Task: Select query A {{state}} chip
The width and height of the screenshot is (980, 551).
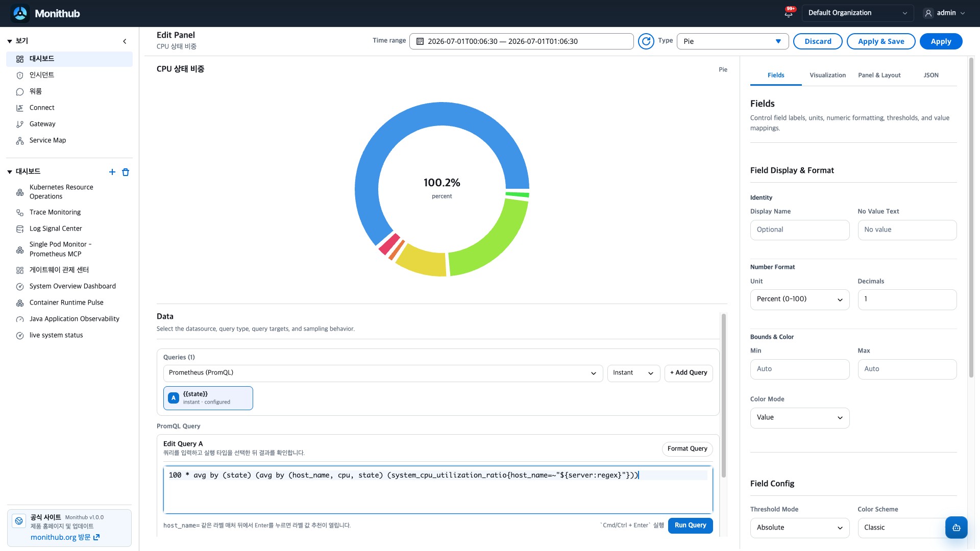Action: click(208, 398)
